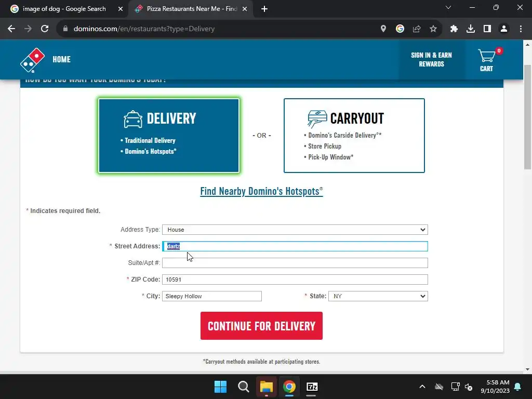Screen dimensions: 532x399
Task: Click the scrollbar up arrow
Action: coord(528,45)
